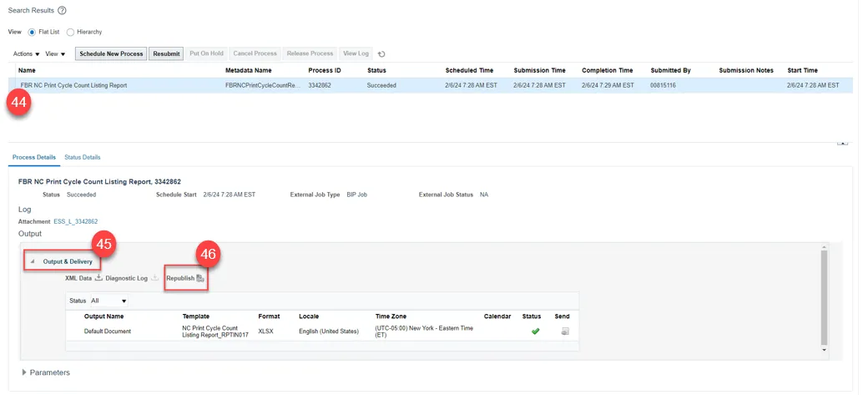Viewport: 868px width, 395px height.
Task: Collapse the Output & Delivery section
Action: tap(33, 261)
